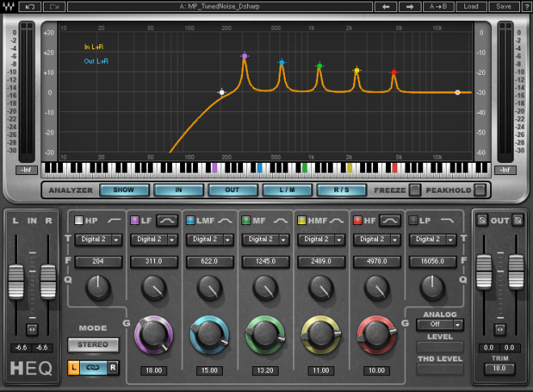Select the yellow HMF node on graph

click(357, 70)
